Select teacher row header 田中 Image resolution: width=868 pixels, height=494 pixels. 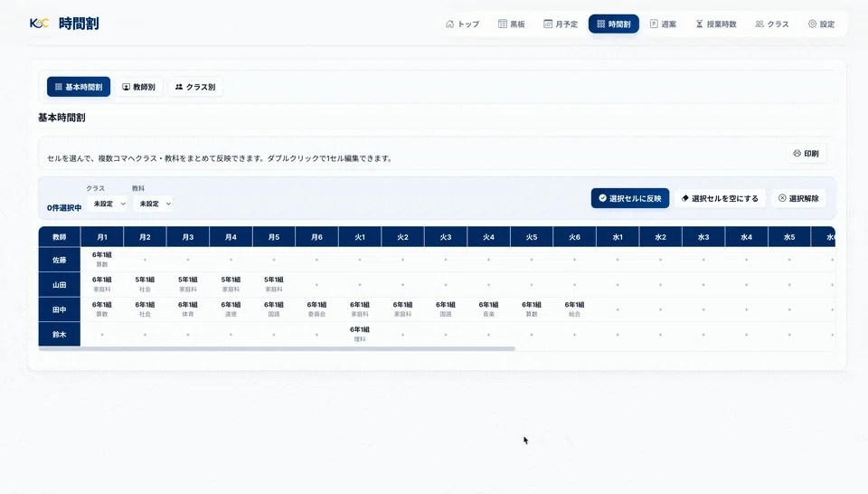click(x=60, y=309)
